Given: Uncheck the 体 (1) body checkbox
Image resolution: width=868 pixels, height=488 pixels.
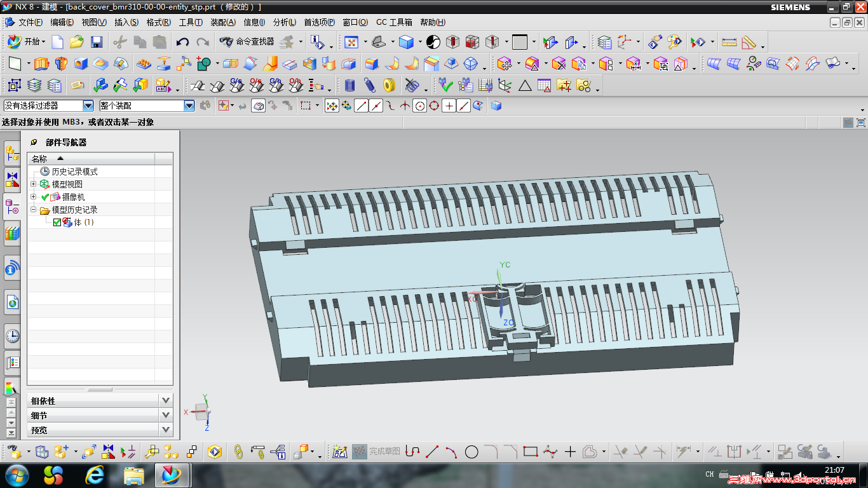Looking at the screenshot, I should [57, 222].
